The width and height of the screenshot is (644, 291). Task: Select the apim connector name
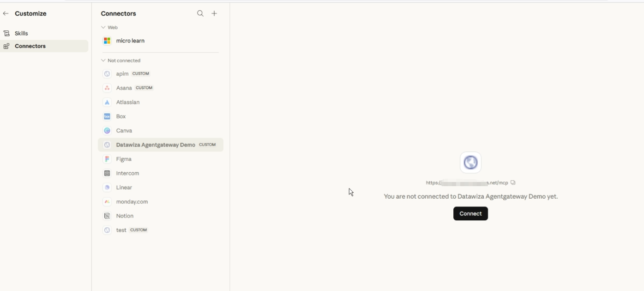pyautogui.click(x=122, y=74)
